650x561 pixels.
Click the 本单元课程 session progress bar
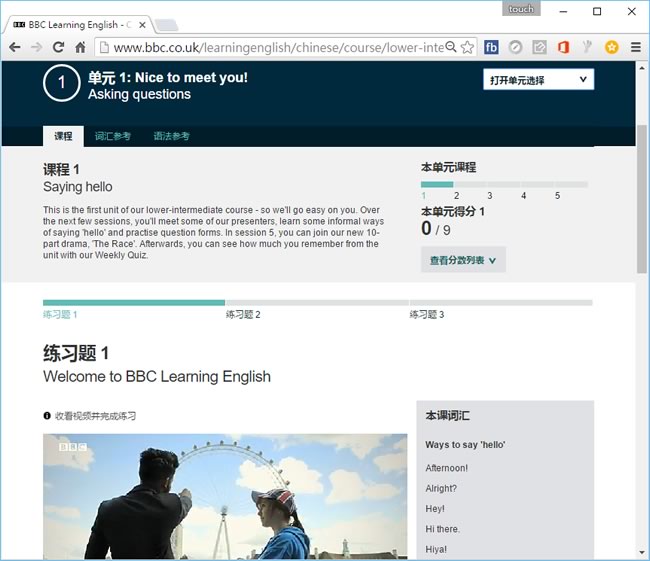pos(504,185)
